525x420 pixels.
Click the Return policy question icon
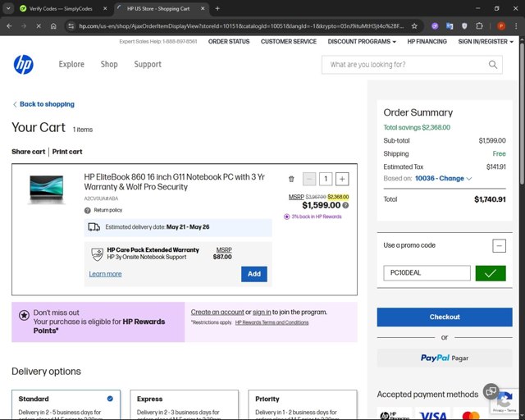click(x=88, y=210)
